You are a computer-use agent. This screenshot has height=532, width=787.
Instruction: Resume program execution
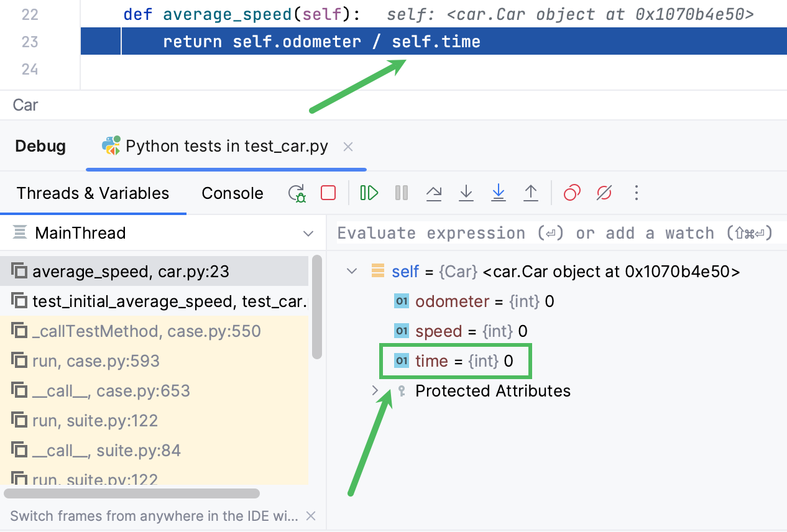369,193
